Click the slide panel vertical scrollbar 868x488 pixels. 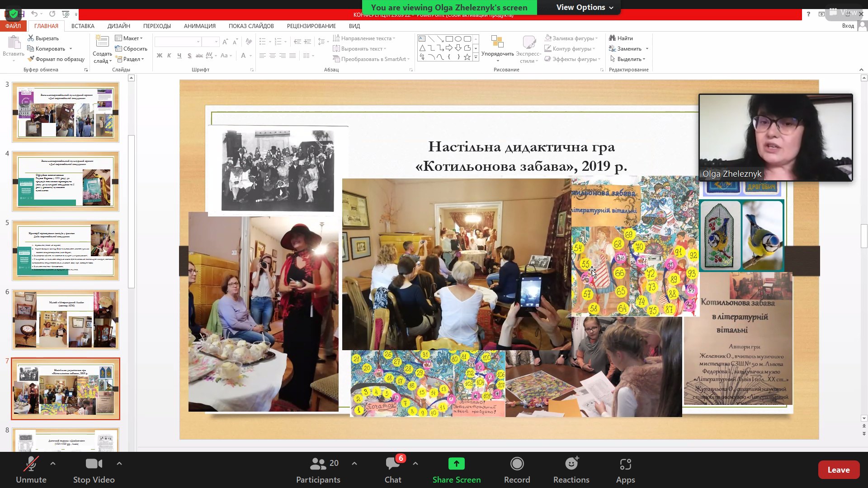tap(131, 211)
